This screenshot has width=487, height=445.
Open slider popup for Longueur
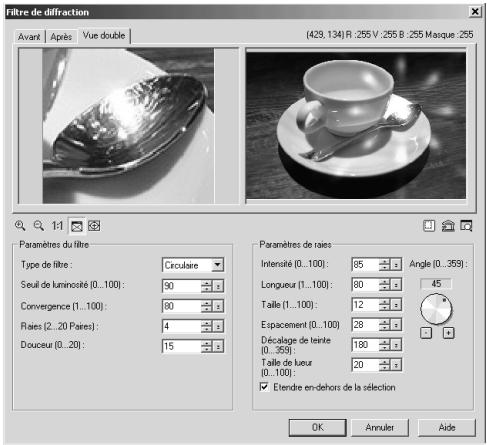click(x=396, y=285)
